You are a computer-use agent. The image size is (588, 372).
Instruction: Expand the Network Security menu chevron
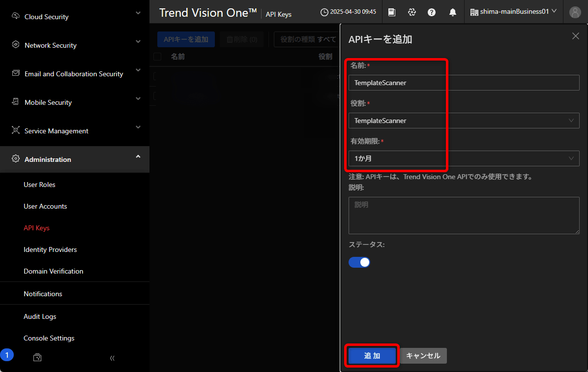point(138,41)
